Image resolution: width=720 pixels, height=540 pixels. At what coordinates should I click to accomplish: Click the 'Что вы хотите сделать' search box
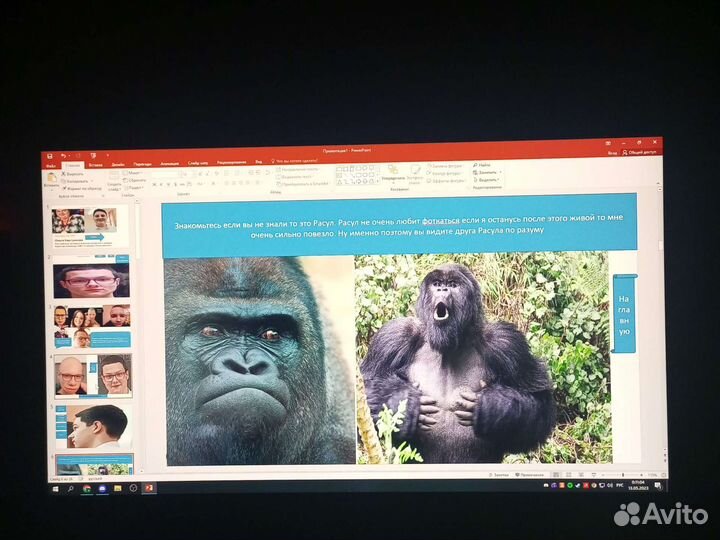[294, 161]
